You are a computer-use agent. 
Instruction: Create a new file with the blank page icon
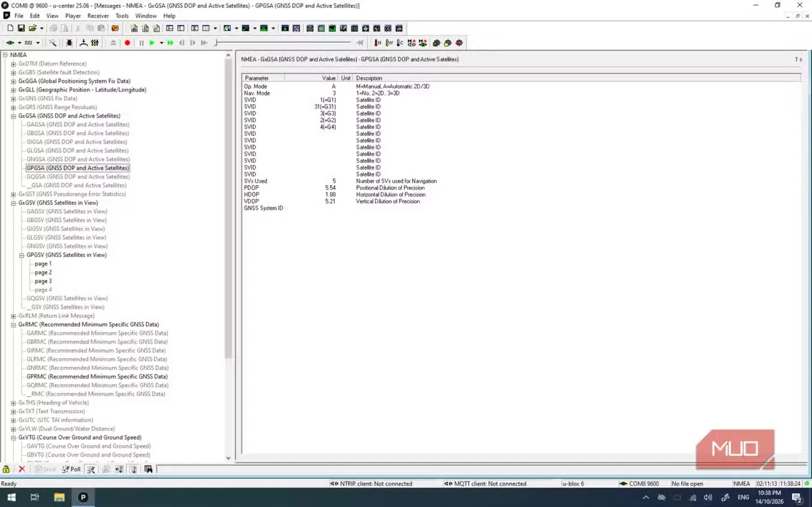10,28
